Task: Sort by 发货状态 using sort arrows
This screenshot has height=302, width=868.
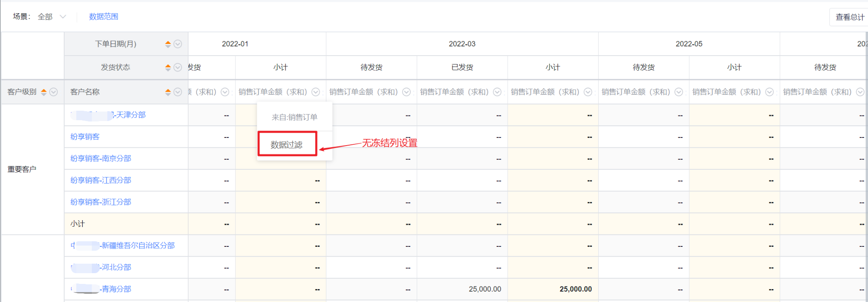Action: 168,67
